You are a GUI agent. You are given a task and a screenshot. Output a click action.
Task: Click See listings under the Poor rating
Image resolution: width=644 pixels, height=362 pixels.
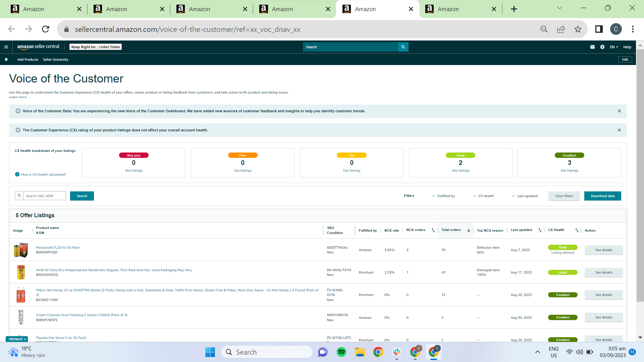(243, 171)
